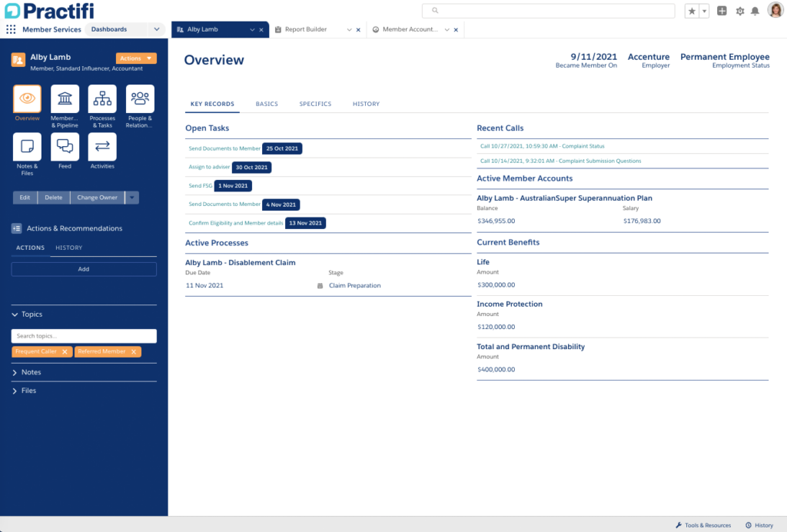Click the Change Owner button
Image resolution: width=787 pixels, height=532 pixels.
[x=98, y=198]
